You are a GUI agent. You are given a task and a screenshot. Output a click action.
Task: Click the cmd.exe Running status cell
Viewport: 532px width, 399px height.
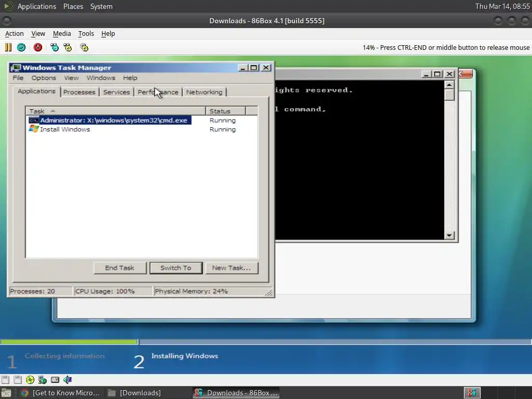pos(222,120)
